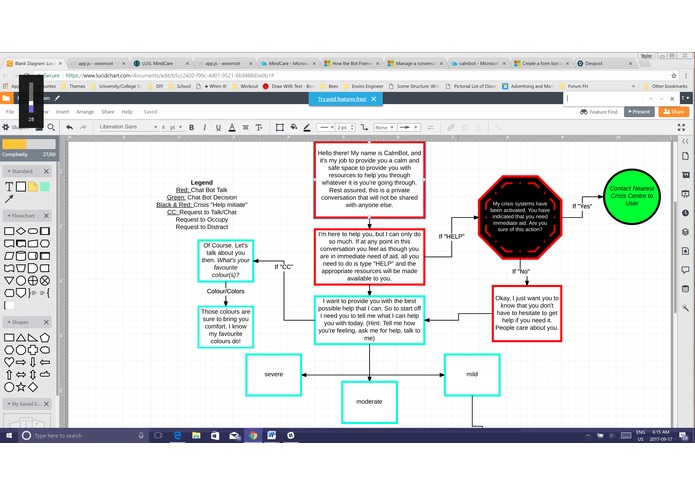Toggle italic formatting

click(205, 128)
